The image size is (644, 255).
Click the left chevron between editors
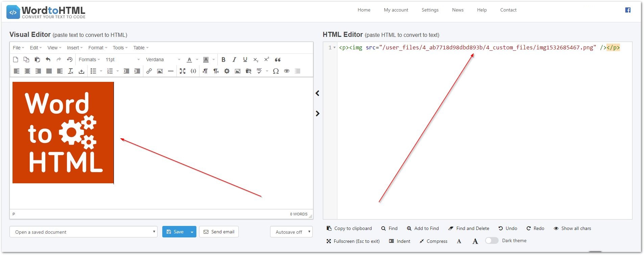(x=317, y=93)
